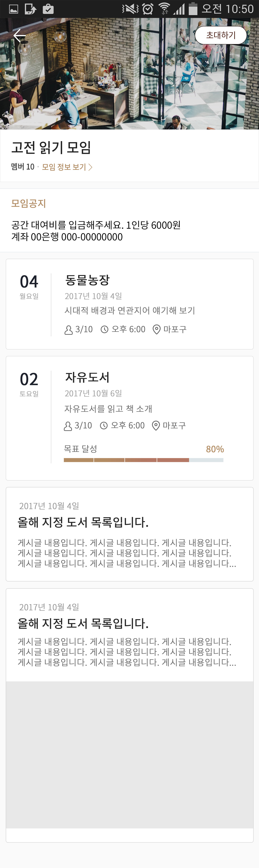The image size is (259, 868).
Task: Open the 동물농장 event card
Action: (x=129, y=303)
